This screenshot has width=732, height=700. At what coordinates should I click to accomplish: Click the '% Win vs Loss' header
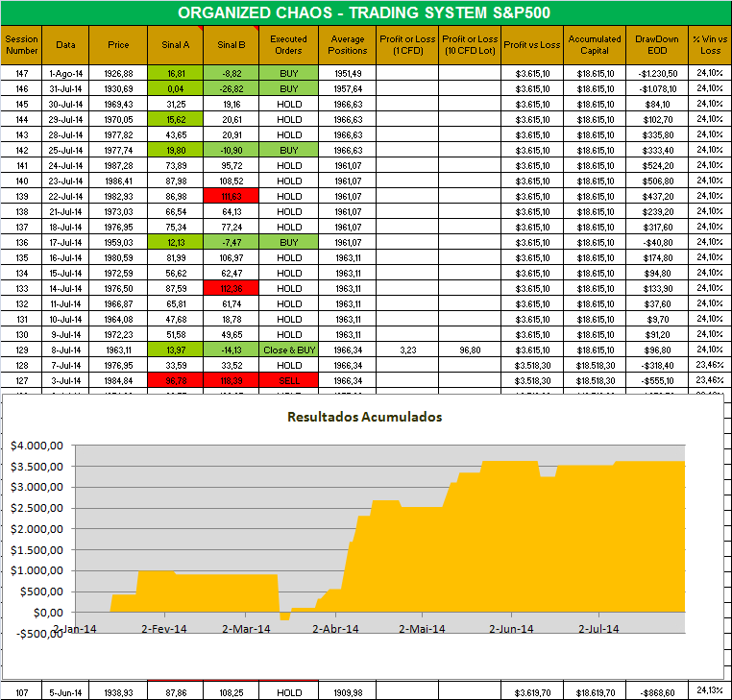[710, 45]
